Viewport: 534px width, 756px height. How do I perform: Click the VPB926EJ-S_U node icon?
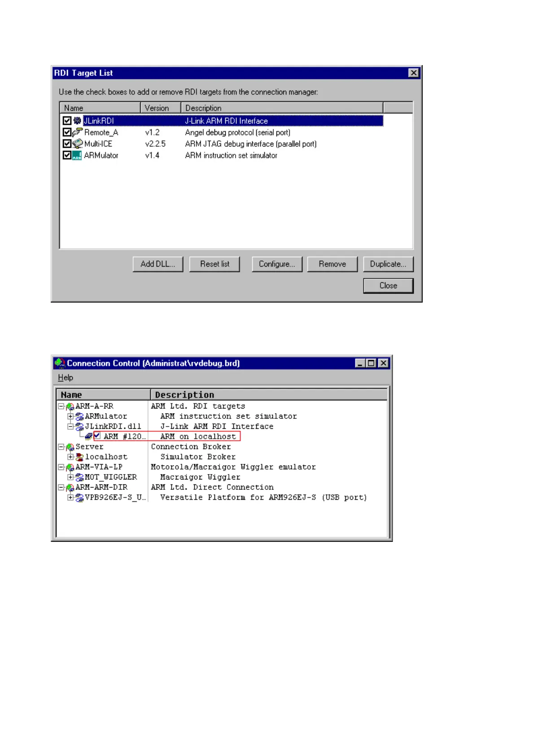[79, 497]
